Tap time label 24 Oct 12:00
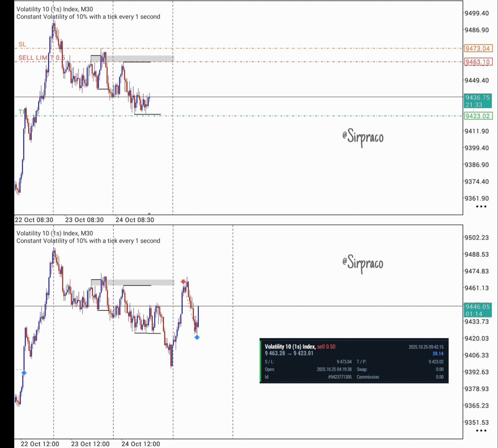 (140, 444)
